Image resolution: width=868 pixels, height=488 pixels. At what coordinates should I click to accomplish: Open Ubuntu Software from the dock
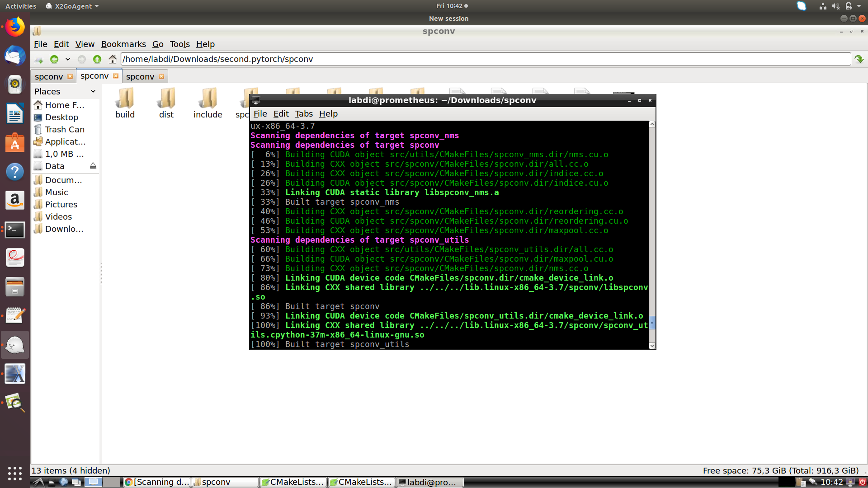coord(15,143)
